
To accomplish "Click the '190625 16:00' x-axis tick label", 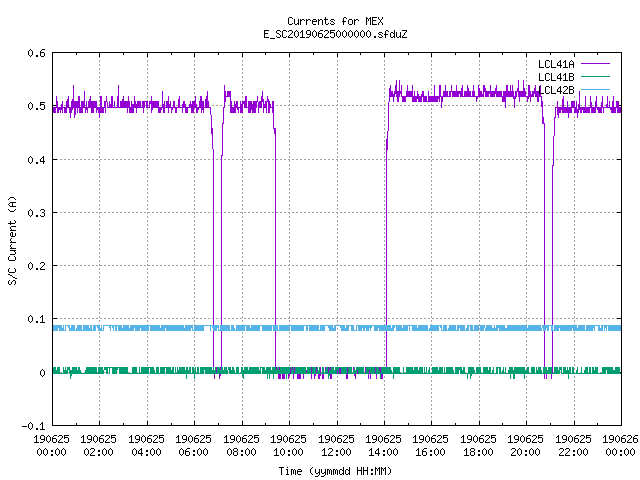I will 430,446.
